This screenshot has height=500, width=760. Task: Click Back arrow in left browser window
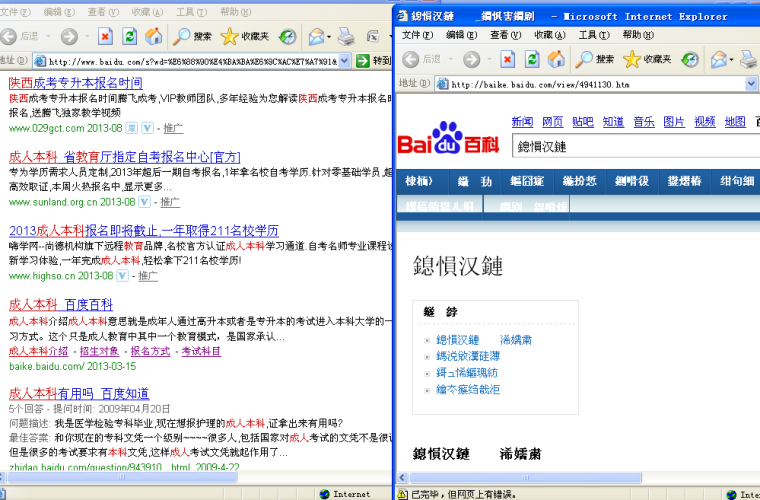coord(8,36)
